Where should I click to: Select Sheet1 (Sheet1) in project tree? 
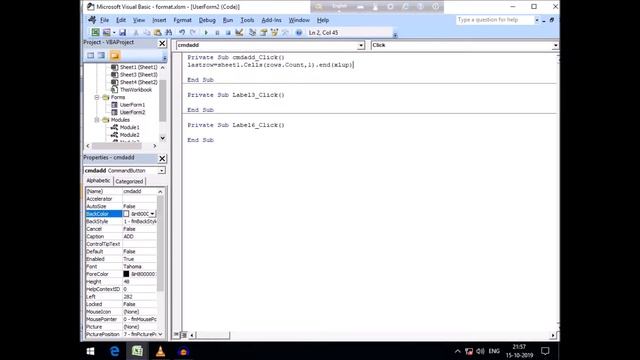[x=138, y=67]
